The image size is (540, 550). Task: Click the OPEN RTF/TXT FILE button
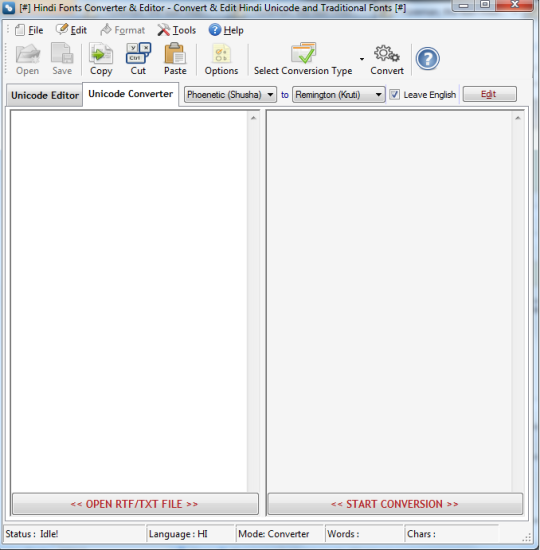135,504
